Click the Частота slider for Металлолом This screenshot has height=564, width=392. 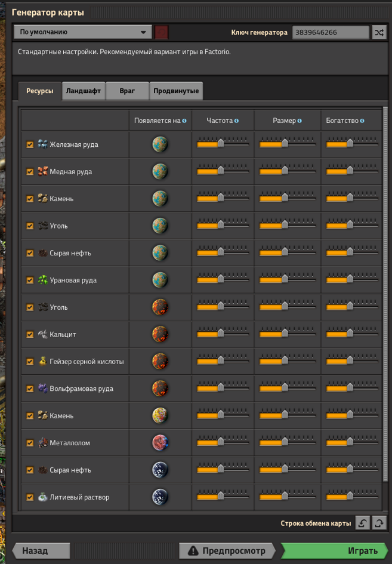pos(223,442)
